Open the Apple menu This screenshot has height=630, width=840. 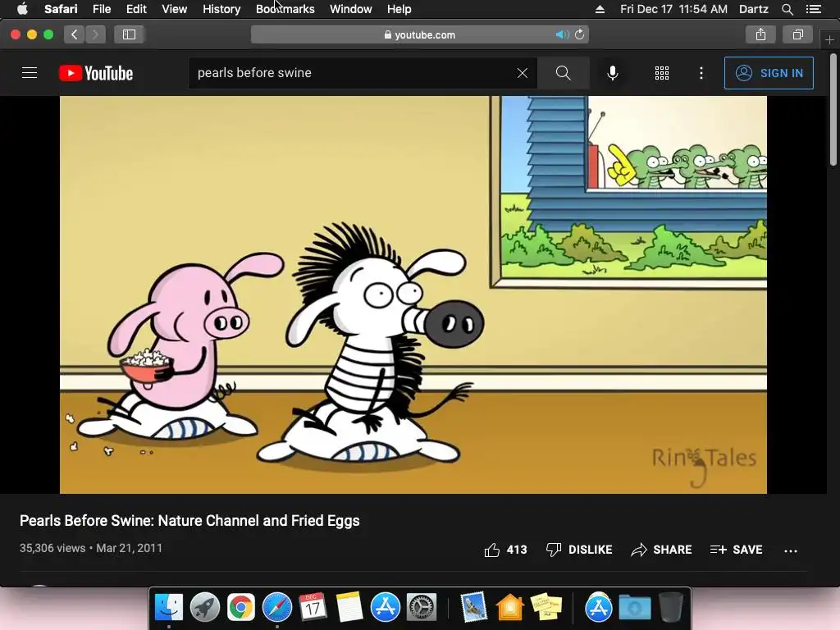point(22,9)
